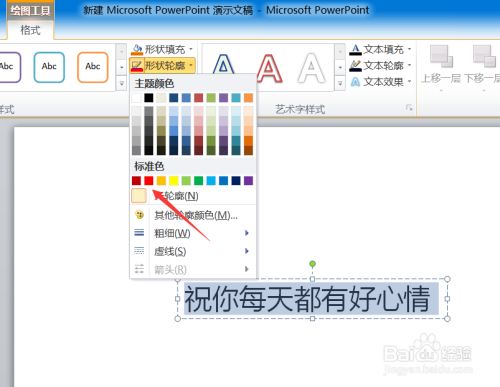Viewport: 500px width, 387px height.
Task: Click the 形状轮廓 shape outline button
Action: tap(162, 65)
